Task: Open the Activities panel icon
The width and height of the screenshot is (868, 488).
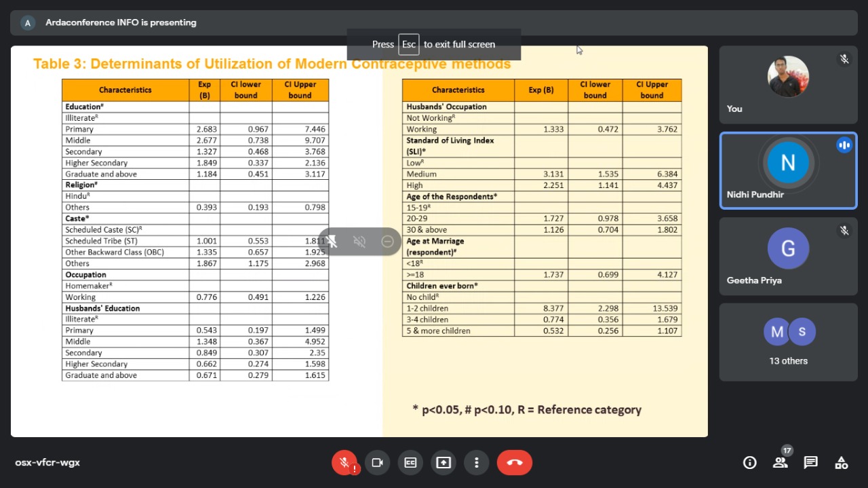Action: 842,463
